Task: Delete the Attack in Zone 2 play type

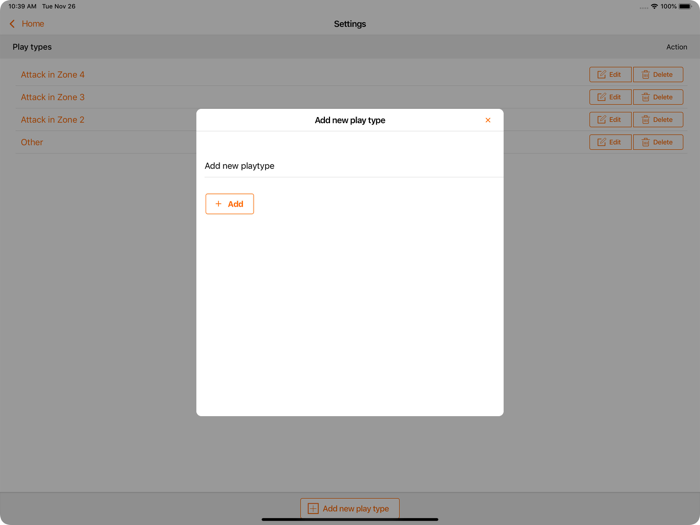Action: [658, 120]
